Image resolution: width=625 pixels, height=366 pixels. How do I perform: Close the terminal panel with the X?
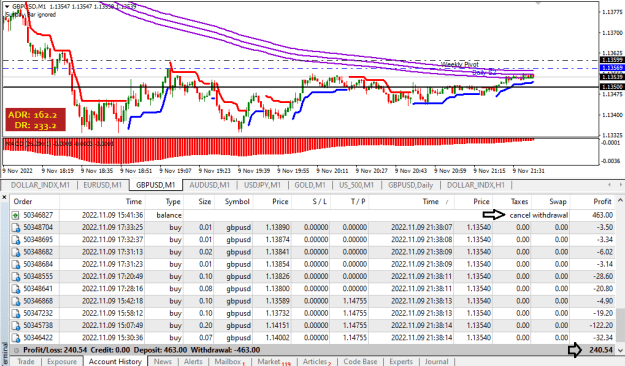[x=4, y=197]
